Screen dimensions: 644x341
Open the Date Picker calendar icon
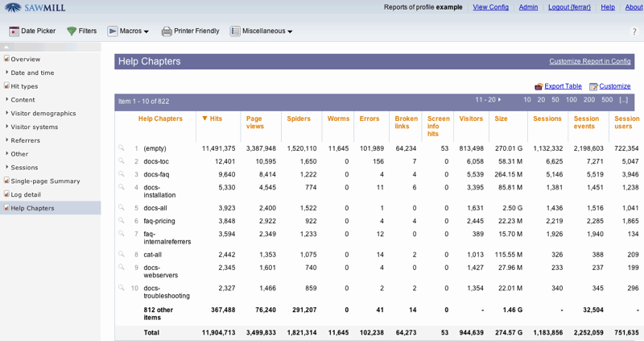pos(14,31)
